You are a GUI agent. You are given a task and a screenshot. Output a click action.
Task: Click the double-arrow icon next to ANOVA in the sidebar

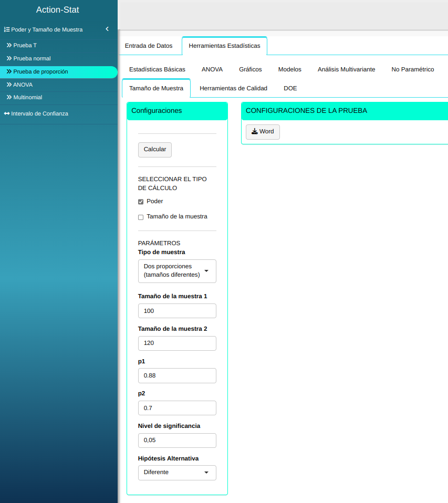(9, 85)
